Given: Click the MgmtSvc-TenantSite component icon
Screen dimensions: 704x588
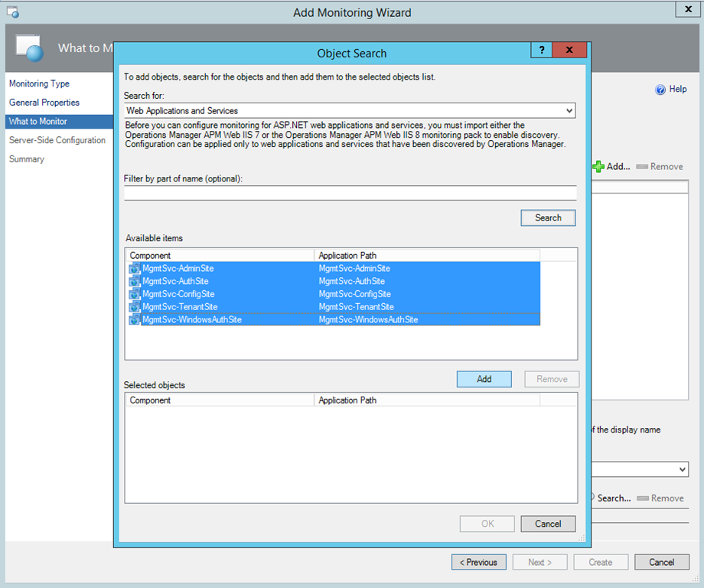Looking at the screenshot, I should 135,307.
